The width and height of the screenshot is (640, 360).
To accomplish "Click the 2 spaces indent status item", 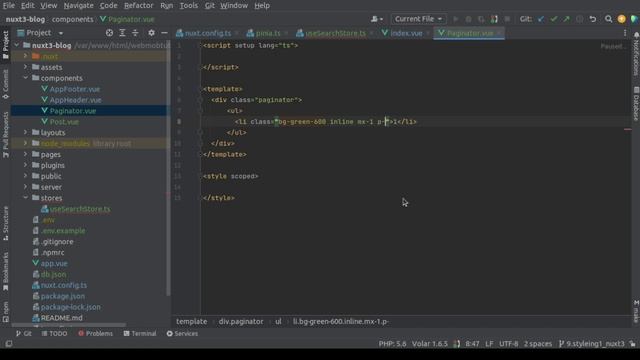I will click(x=538, y=344).
